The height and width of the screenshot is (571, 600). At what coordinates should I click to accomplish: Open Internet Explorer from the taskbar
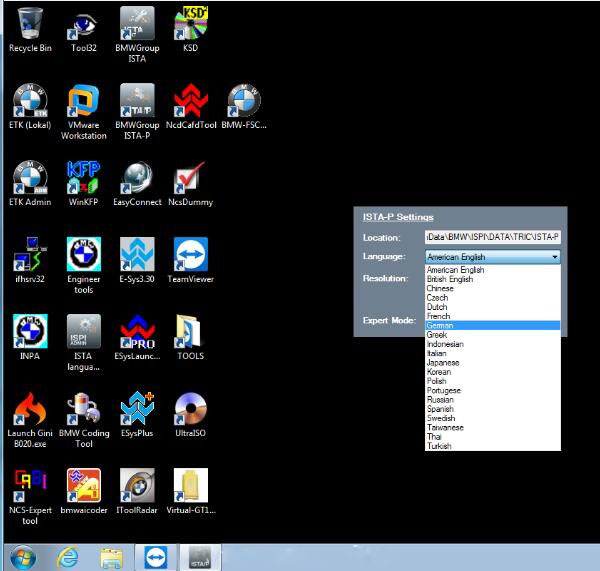pyautogui.click(x=68, y=558)
